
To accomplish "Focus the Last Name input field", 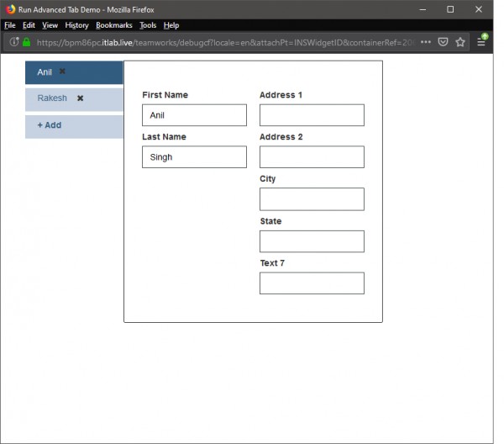I will click(x=195, y=157).
